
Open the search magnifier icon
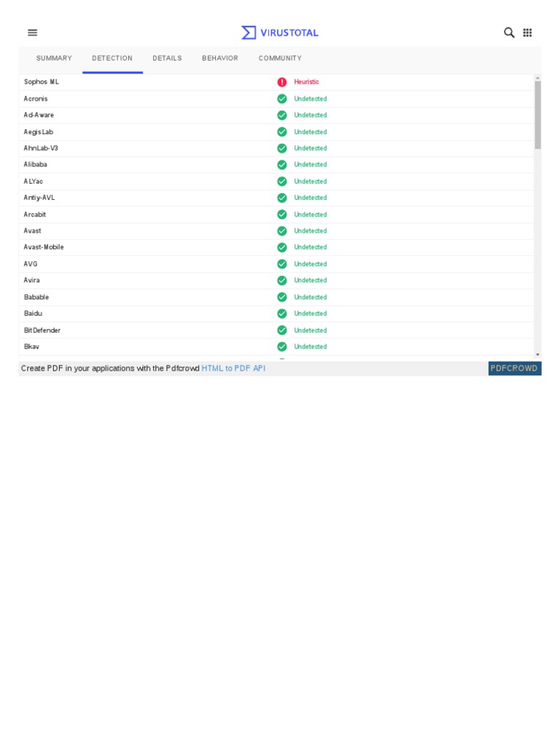click(509, 33)
